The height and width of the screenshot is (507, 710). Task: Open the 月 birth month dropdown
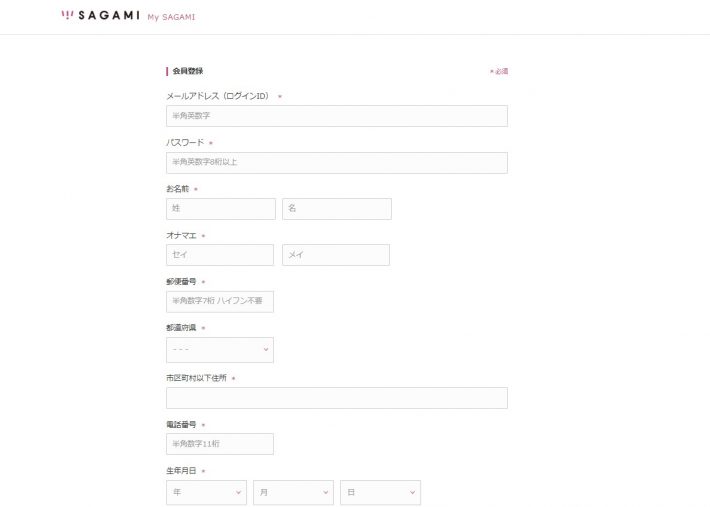[292, 493]
